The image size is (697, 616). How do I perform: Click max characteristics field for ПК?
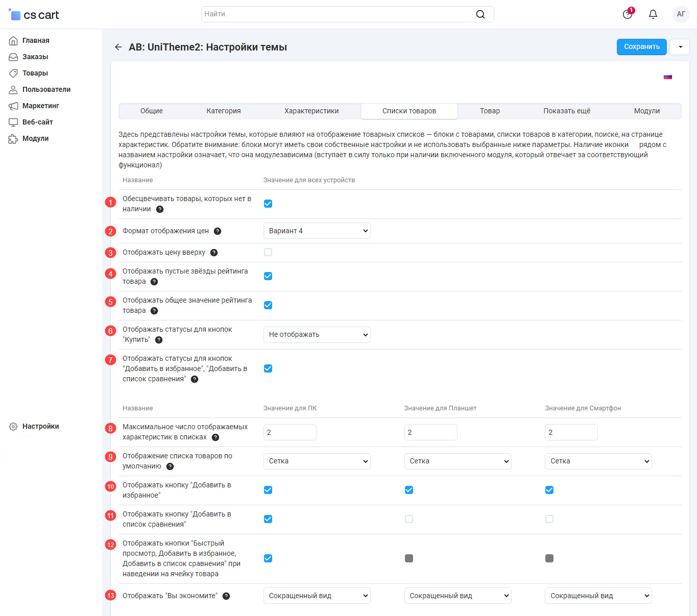(x=290, y=432)
